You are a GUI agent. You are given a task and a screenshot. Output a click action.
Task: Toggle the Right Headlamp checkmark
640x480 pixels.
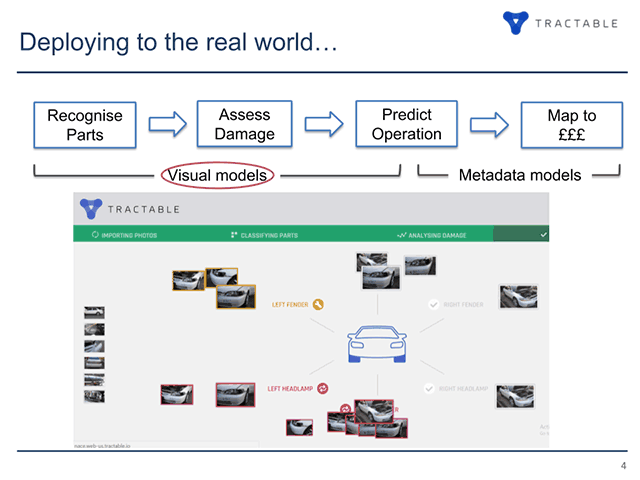point(433,388)
